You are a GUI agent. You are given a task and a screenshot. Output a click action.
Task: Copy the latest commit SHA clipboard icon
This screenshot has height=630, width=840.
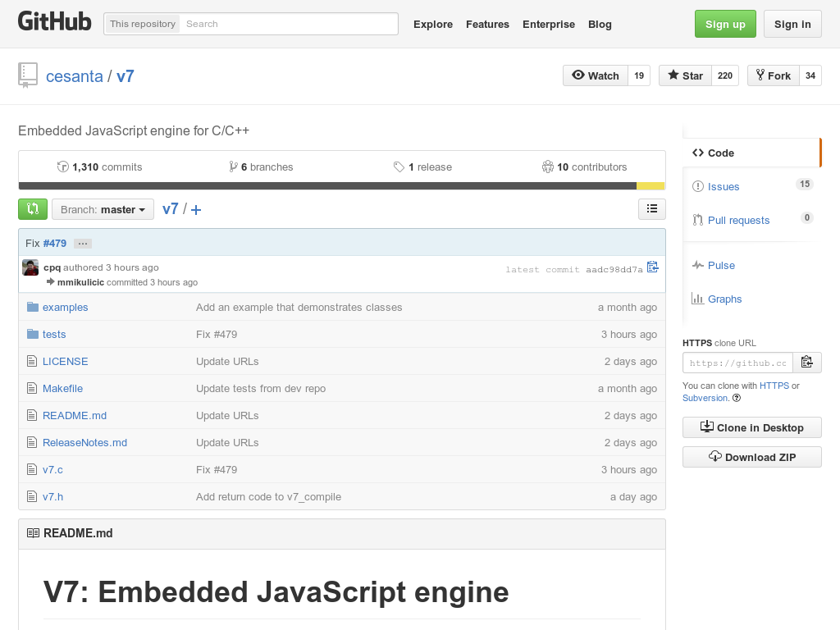[652, 267]
